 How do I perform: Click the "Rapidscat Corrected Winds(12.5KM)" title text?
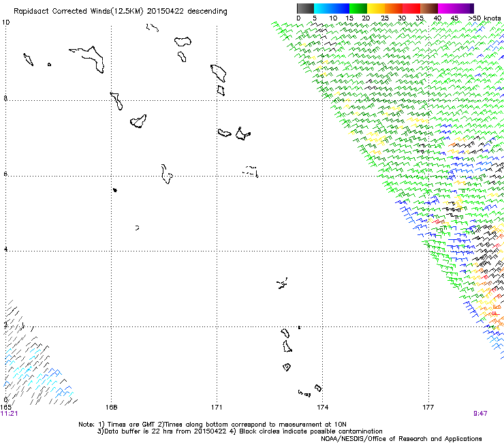78,12
